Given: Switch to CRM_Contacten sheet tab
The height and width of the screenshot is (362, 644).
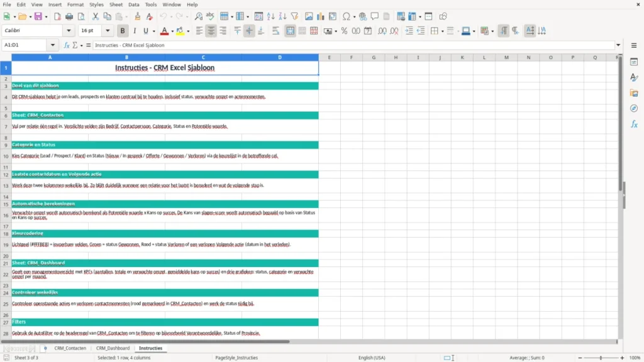Looking at the screenshot, I should pos(70,348).
